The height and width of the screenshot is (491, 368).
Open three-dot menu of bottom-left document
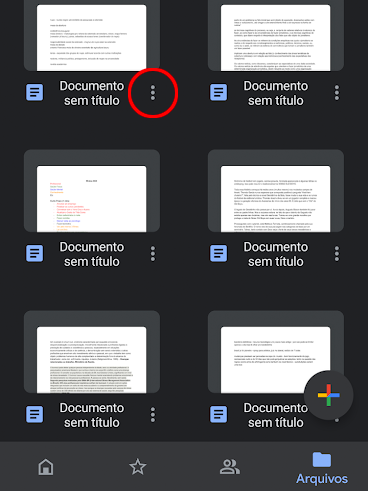[153, 415]
